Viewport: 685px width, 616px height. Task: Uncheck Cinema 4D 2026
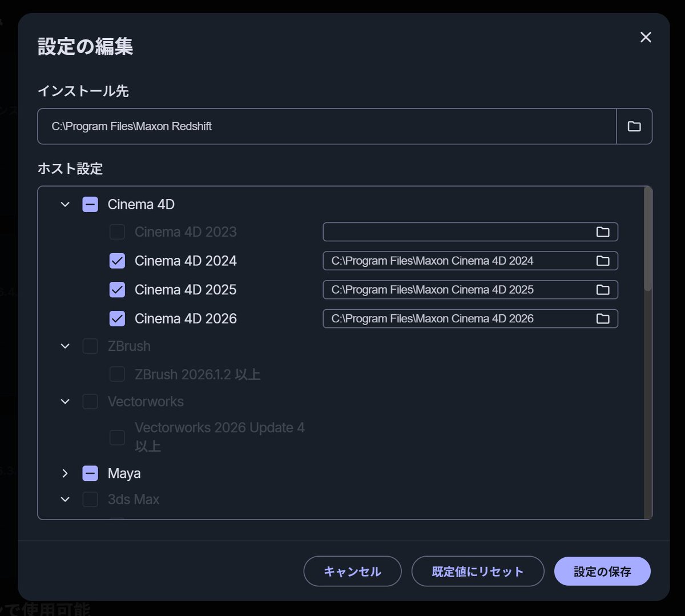pyautogui.click(x=117, y=318)
